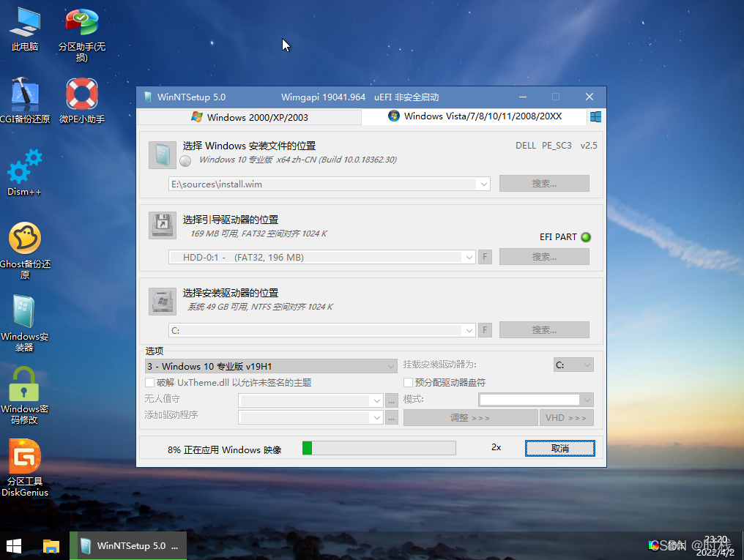Launch CGI备份还原 desktop shortcut
This screenshot has height=560, width=744.
25,100
